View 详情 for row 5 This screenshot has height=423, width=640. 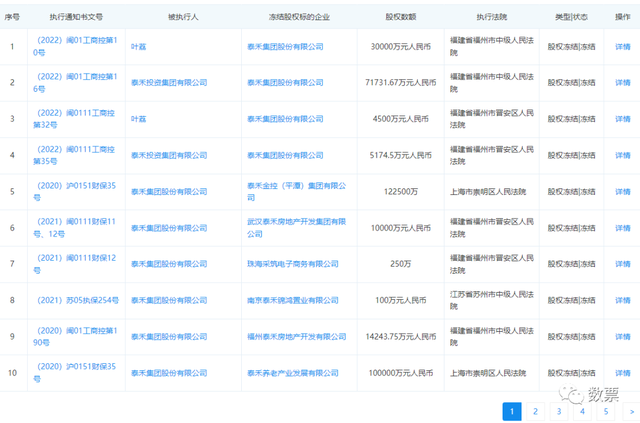[622, 191]
